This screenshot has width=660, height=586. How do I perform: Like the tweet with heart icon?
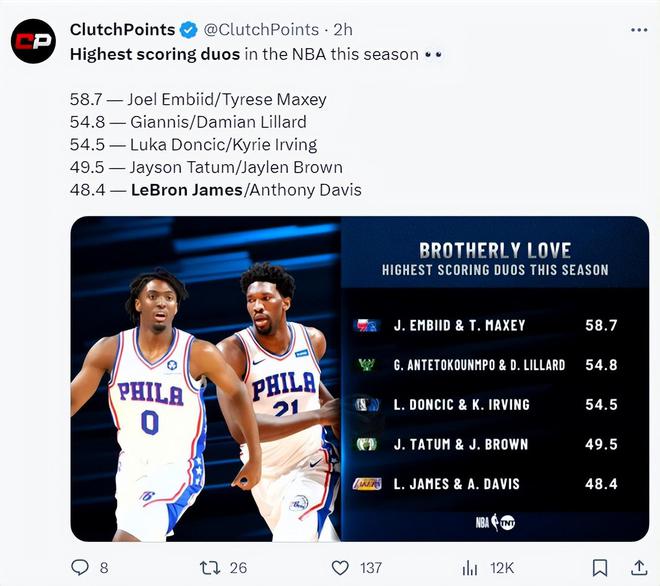341,567
